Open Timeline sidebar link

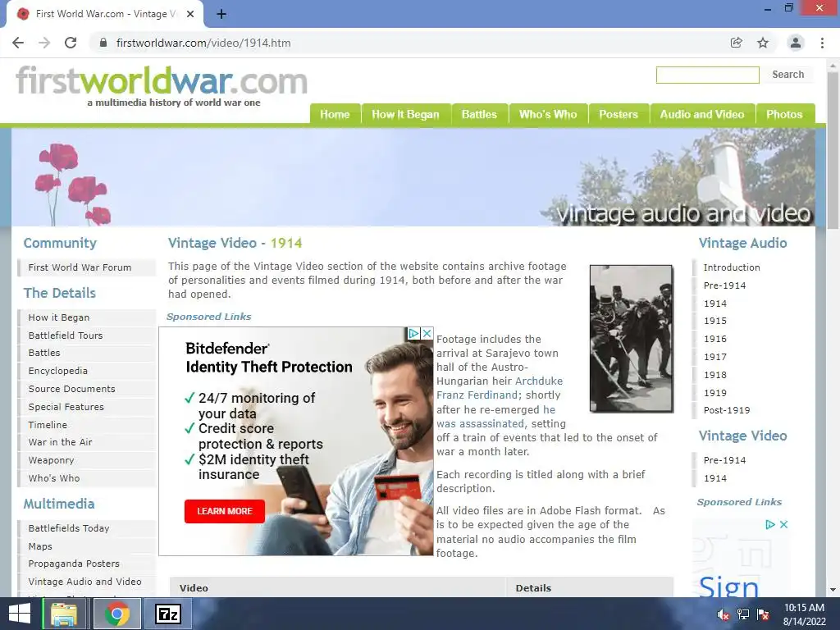48,425
